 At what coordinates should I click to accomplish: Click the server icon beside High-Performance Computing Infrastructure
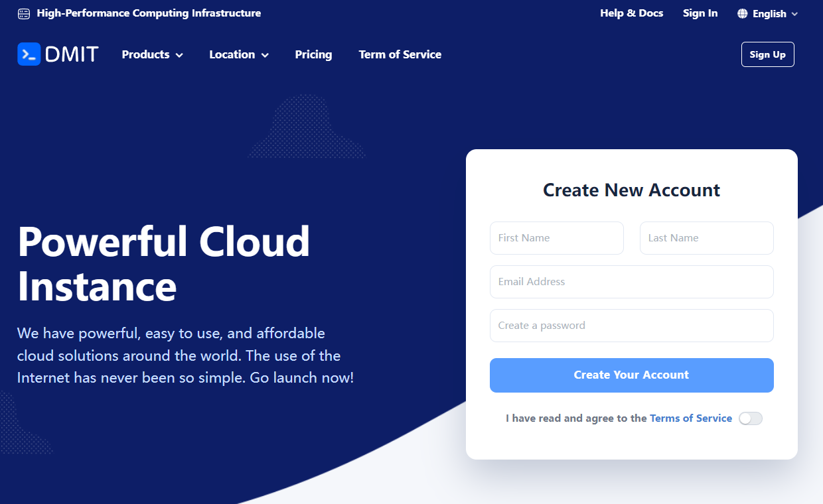24,13
